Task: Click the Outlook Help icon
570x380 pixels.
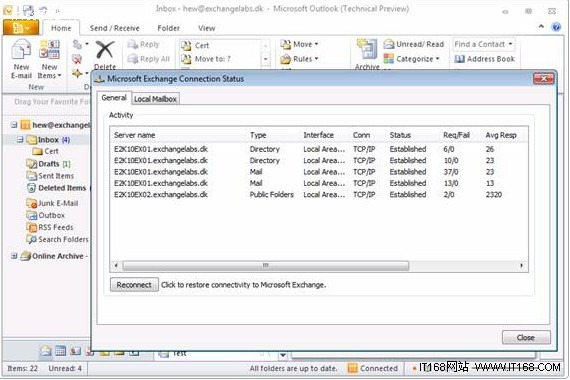Action: [556, 27]
